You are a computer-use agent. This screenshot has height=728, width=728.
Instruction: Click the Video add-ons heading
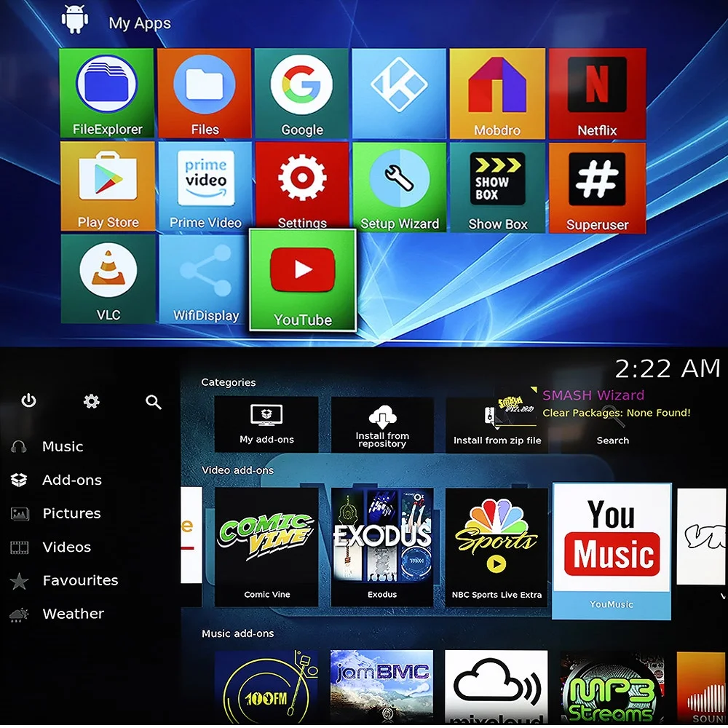tap(238, 470)
